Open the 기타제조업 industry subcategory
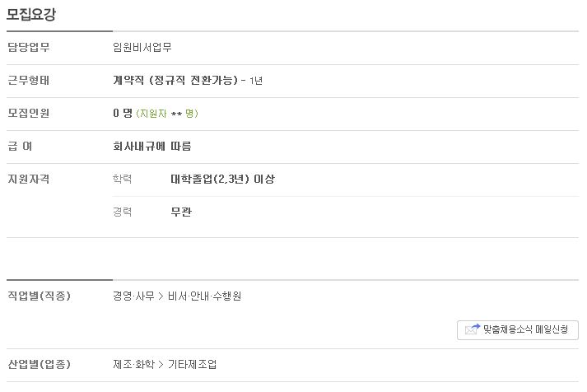 point(192,364)
